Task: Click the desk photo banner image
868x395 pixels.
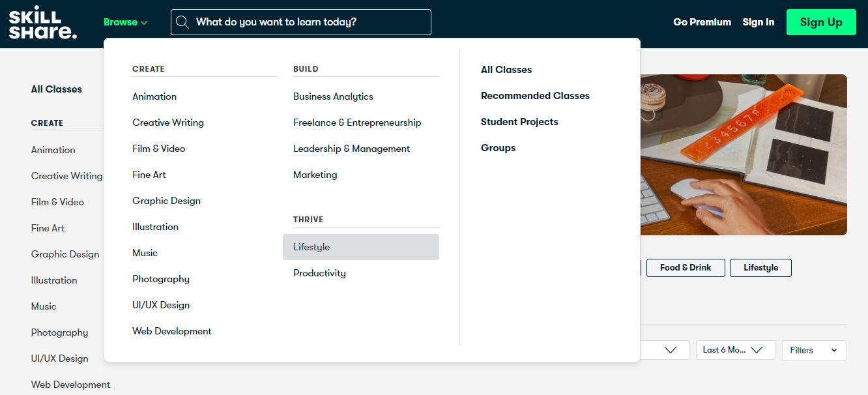Action: [x=744, y=154]
